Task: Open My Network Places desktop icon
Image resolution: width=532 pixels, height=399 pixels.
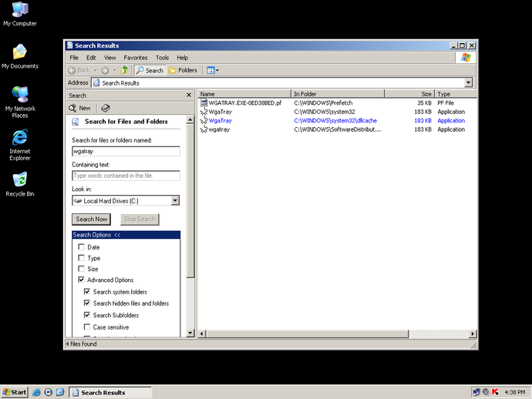Action: (x=20, y=102)
